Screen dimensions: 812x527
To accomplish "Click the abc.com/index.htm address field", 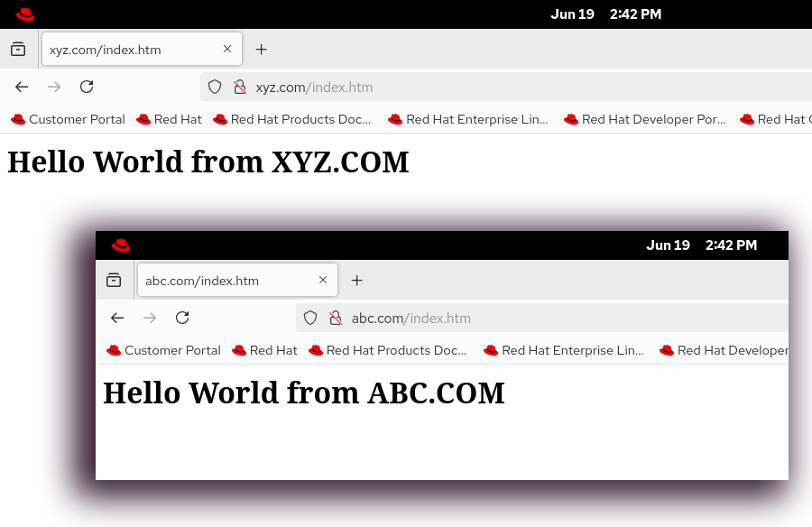I will click(542, 318).
